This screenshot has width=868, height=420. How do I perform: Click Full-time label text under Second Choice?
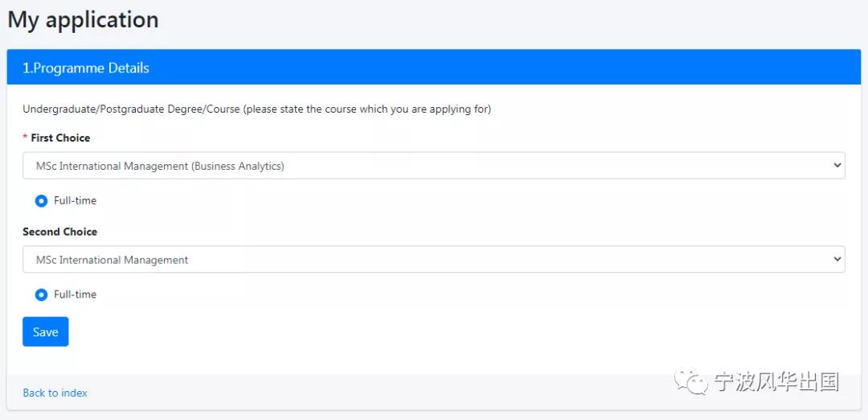pos(76,294)
